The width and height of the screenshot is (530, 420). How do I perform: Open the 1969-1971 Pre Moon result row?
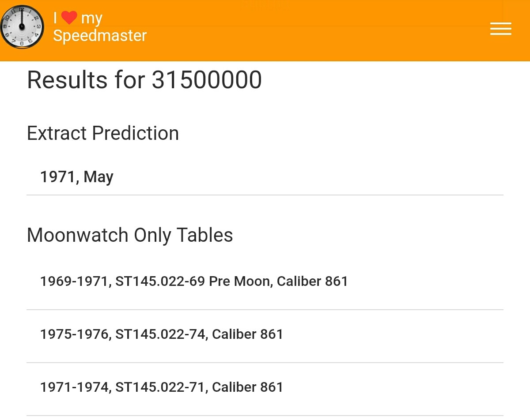pyautogui.click(x=194, y=281)
